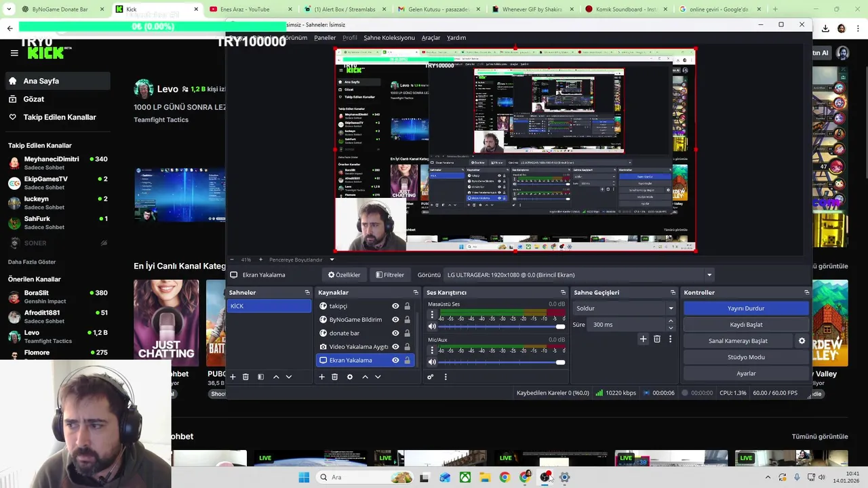
Task: Select the KICK scene in Sahneler
Action: (x=269, y=306)
